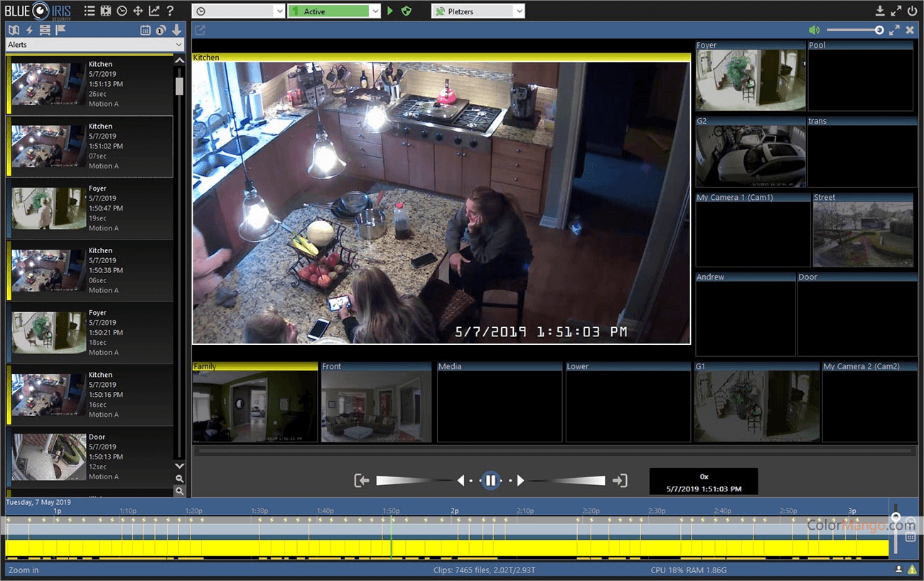Click the download arrow in clips panel

(177, 30)
